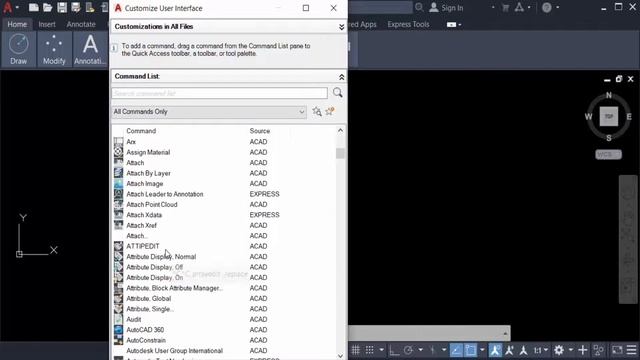The height and width of the screenshot is (360, 640).
Task: Click the title bar search magnifier icon
Action: [x=419, y=7]
